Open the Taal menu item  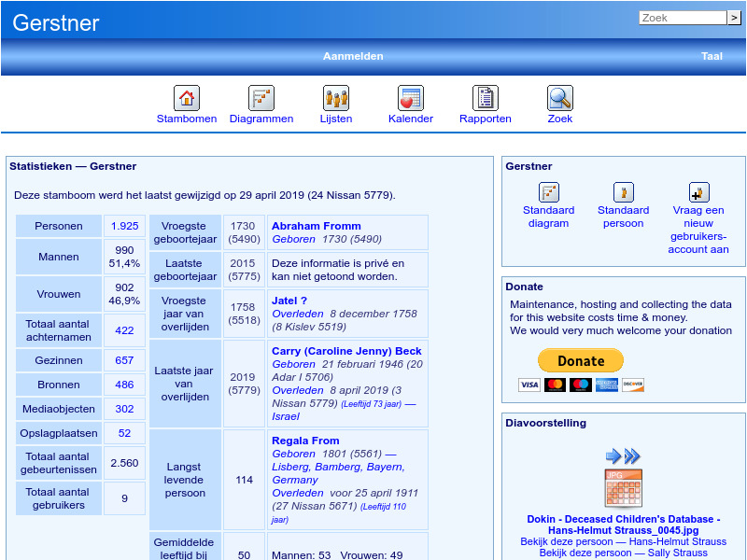pos(712,56)
